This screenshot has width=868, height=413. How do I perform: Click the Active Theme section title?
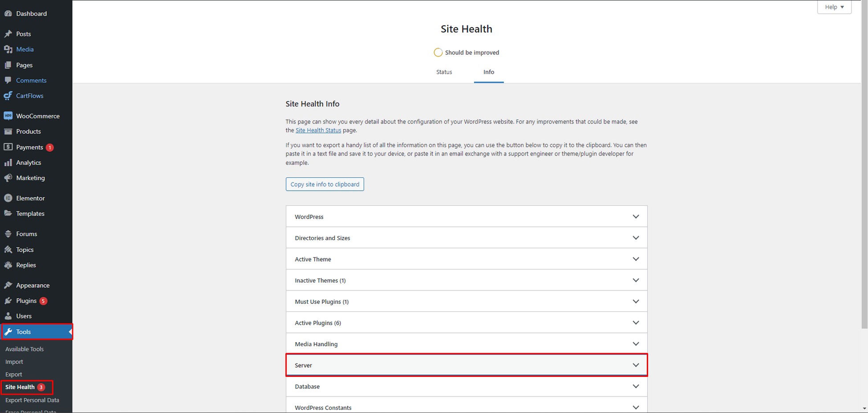click(313, 259)
